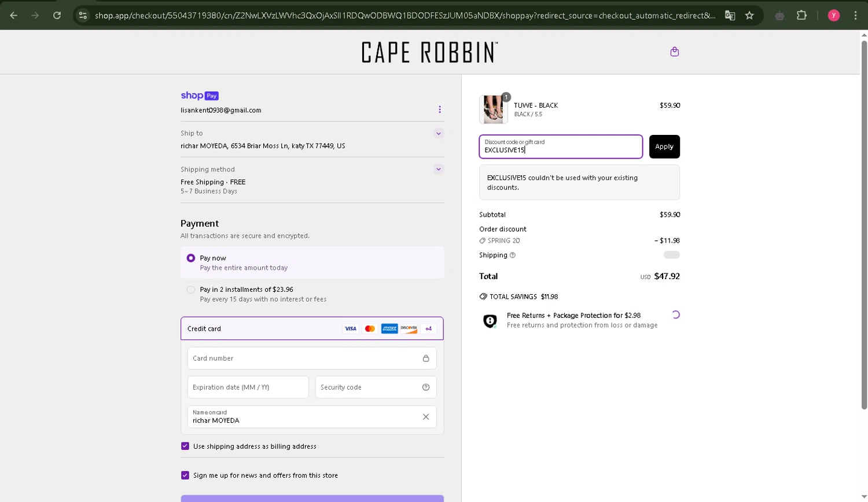The image size is (868, 502).
Task: Click the TUWE - BLACK product thumbnail
Action: point(493,109)
